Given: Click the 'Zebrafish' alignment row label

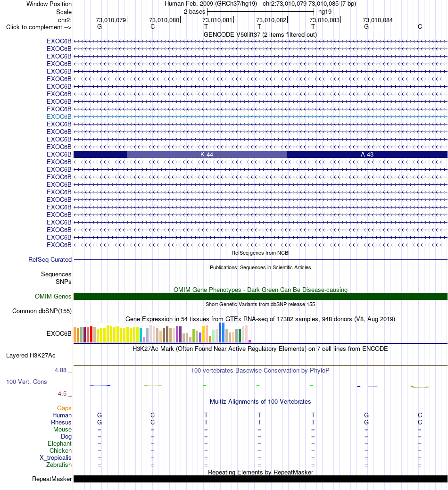Looking at the screenshot, I should (x=59, y=465).
